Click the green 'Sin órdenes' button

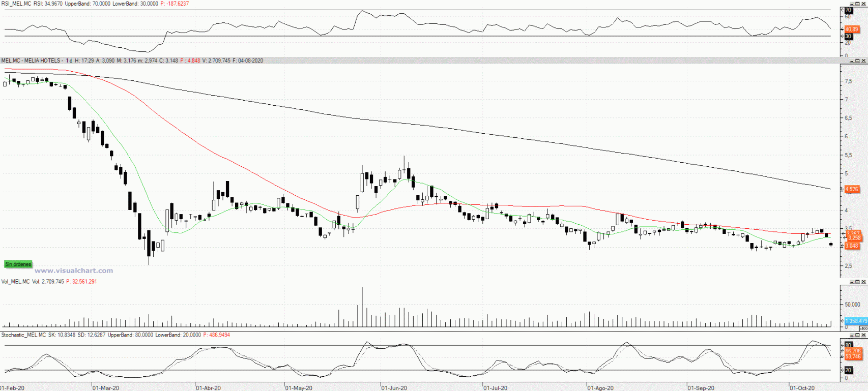click(x=18, y=264)
